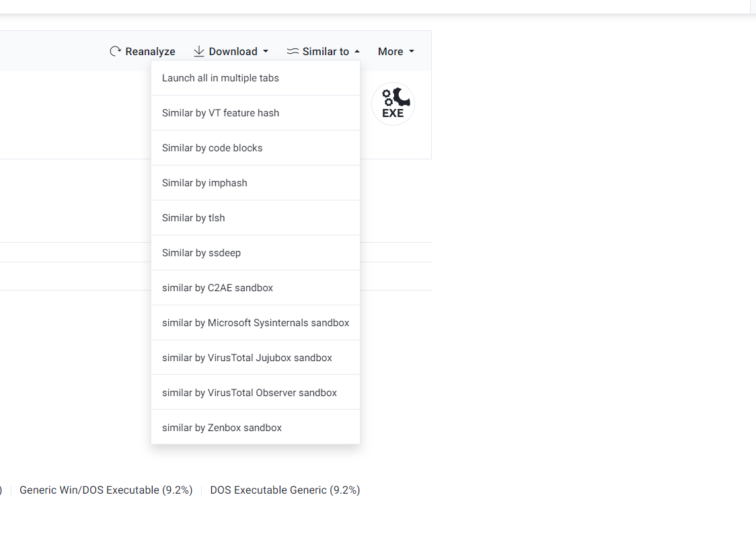Select Similar by imphash entry
Screen dimensions: 756x534
pos(204,183)
